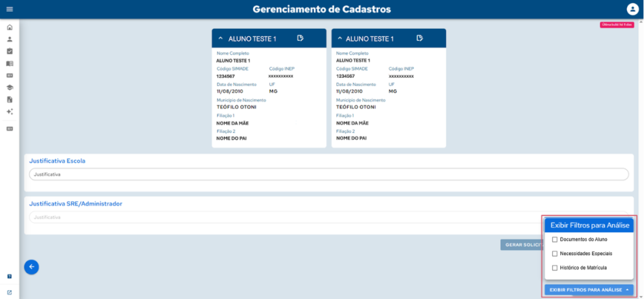Go to Home via sidebar house icon
The width and height of the screenshot is (644, 299).
9,28
